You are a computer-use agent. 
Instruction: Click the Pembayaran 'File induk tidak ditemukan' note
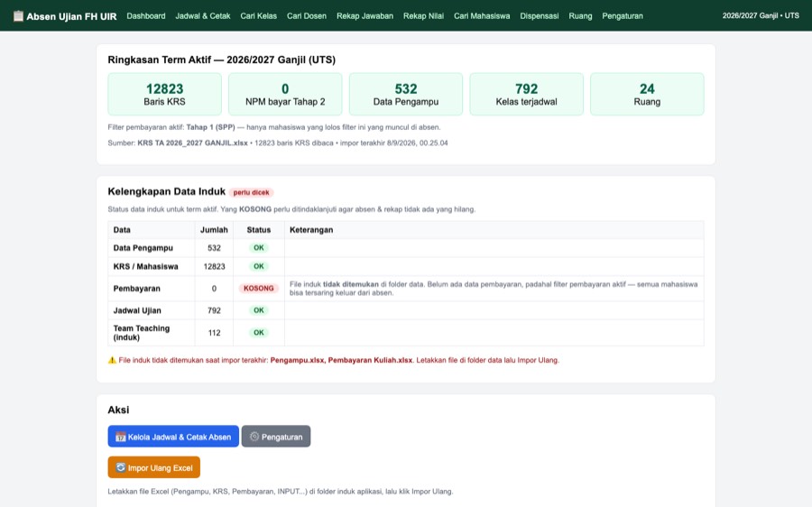click(x=494, y=289)
